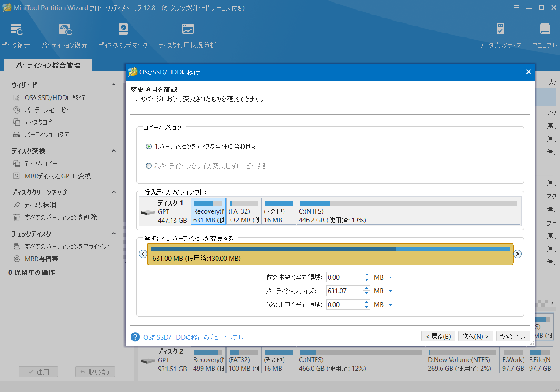Screen dimensions: 560x392
Task: Select Disk Copy under the Disk Conversion (ディスク変換) section
Action: [x=35, y=164]
